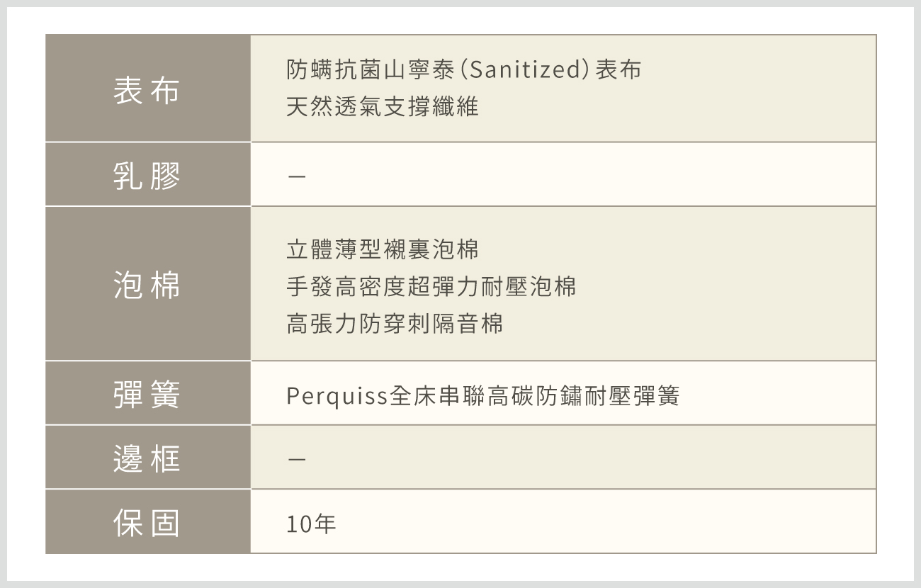Select the 乳膠 label cell
This screenshot has height=588, width=921.
[148, 174]
